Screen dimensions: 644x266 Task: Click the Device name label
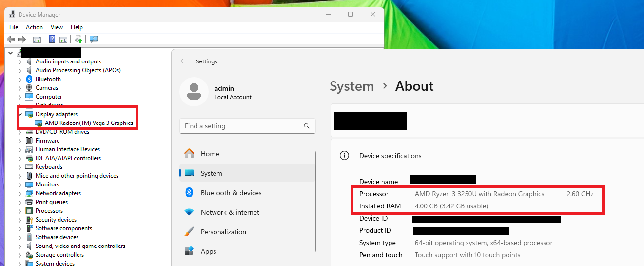[379, 182]
